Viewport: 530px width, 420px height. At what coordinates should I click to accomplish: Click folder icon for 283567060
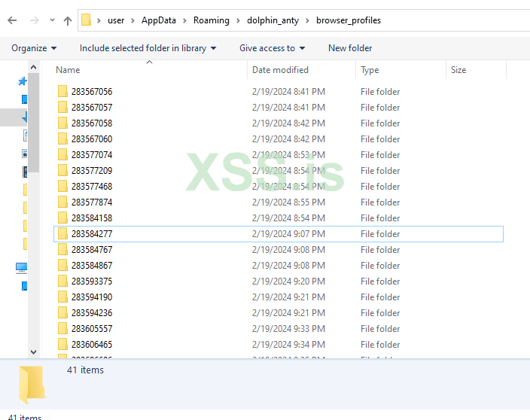[x=62, y=138]
